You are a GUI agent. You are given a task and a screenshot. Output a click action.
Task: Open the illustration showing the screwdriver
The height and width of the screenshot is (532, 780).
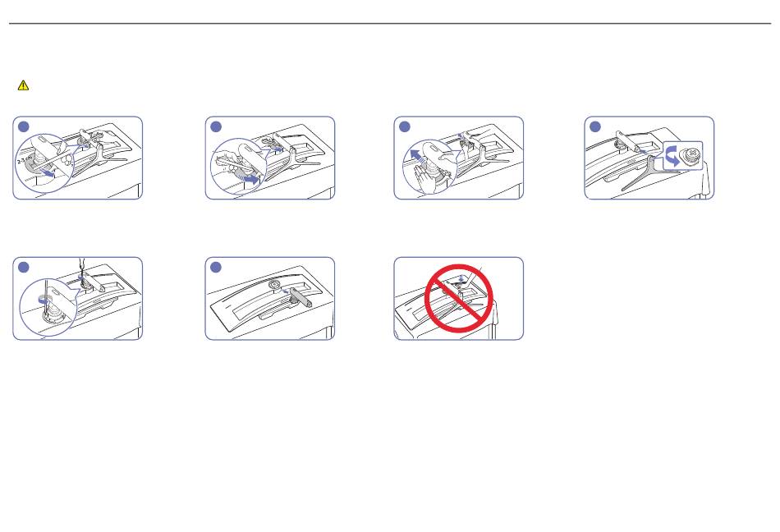click(78, 299)
